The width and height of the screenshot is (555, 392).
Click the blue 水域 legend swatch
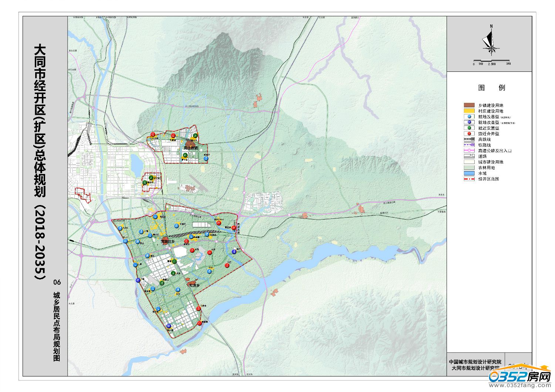click(x=469, y=173)
